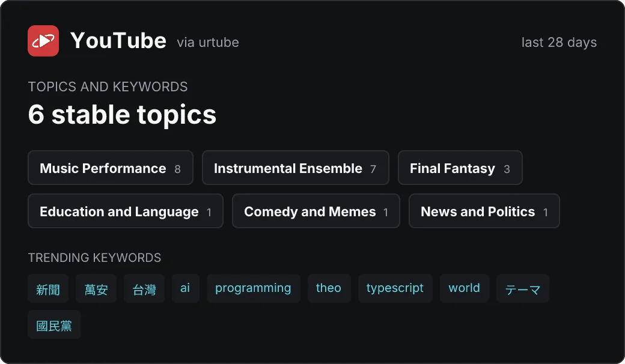Image resolution: width=625 pixels, height=364 pixels.
Task: Click the 'TRENDING KEYWORDS' section label
Action: point(94,258)
